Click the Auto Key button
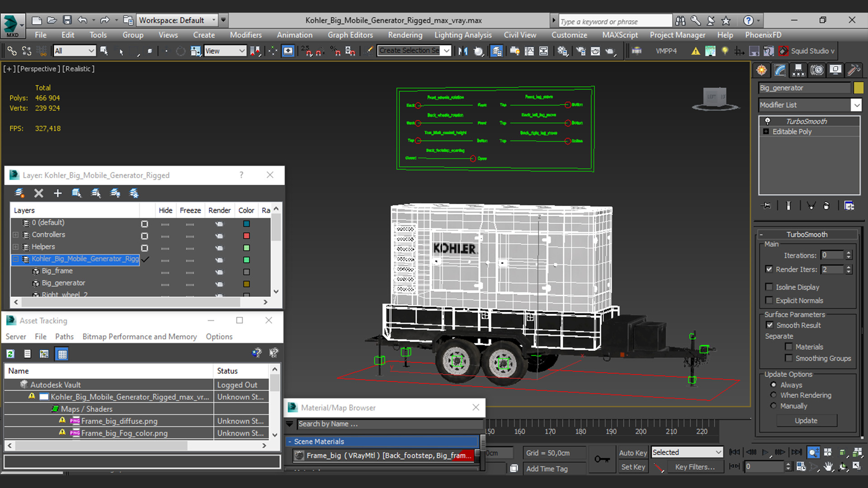 point(632,453)
